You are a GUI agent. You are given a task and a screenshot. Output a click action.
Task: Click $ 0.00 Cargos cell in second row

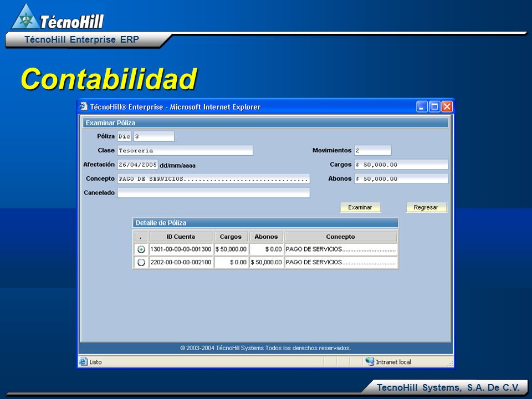tap(231, 262)
